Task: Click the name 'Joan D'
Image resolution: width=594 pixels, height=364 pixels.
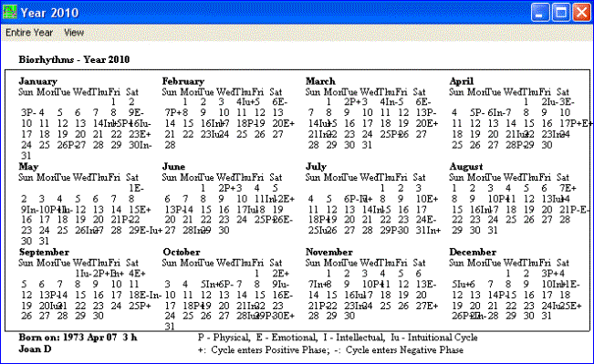Action: click(x=35, y=348)
